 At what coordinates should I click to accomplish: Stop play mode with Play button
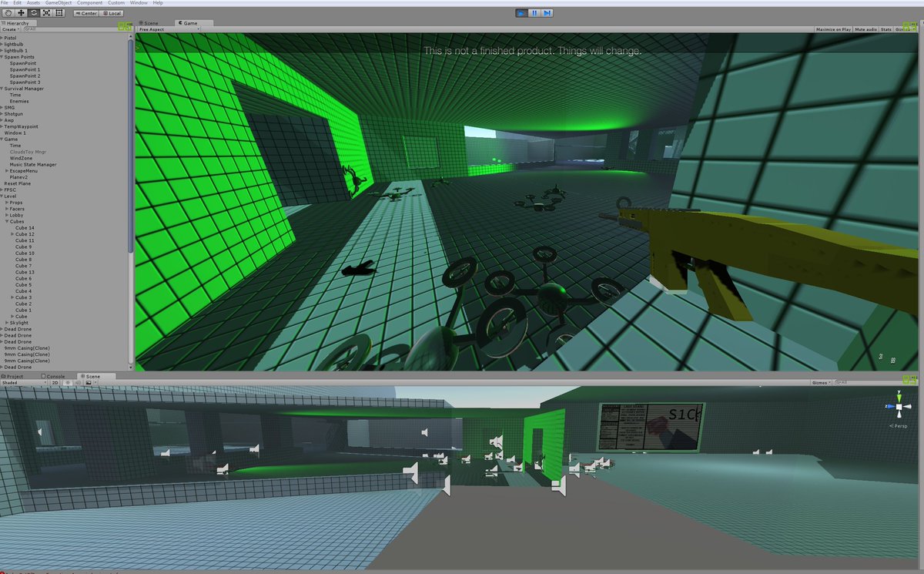pyautogui.click(x=521, y=12)
